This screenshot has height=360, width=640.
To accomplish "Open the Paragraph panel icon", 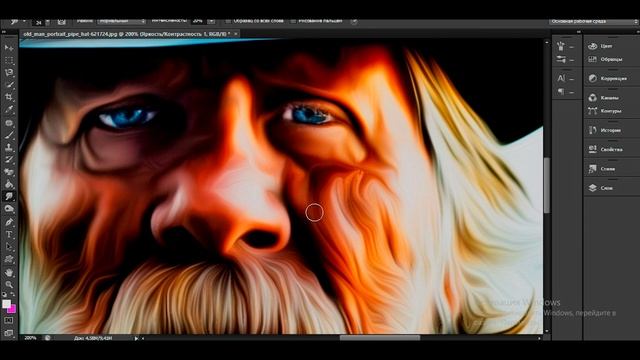I will pyautogui.click(x=561, y=92).
